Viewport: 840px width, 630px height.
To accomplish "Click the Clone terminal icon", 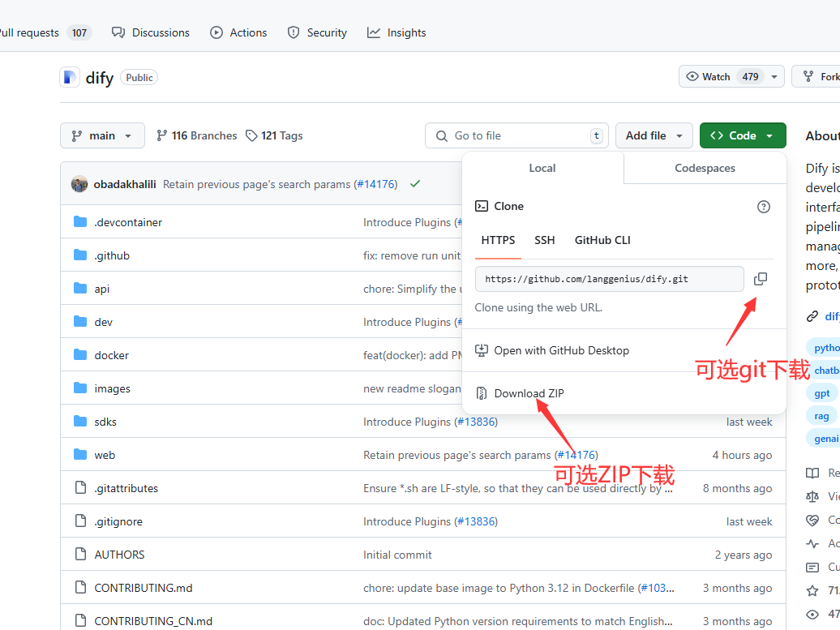I will click(x=482, y=206).
